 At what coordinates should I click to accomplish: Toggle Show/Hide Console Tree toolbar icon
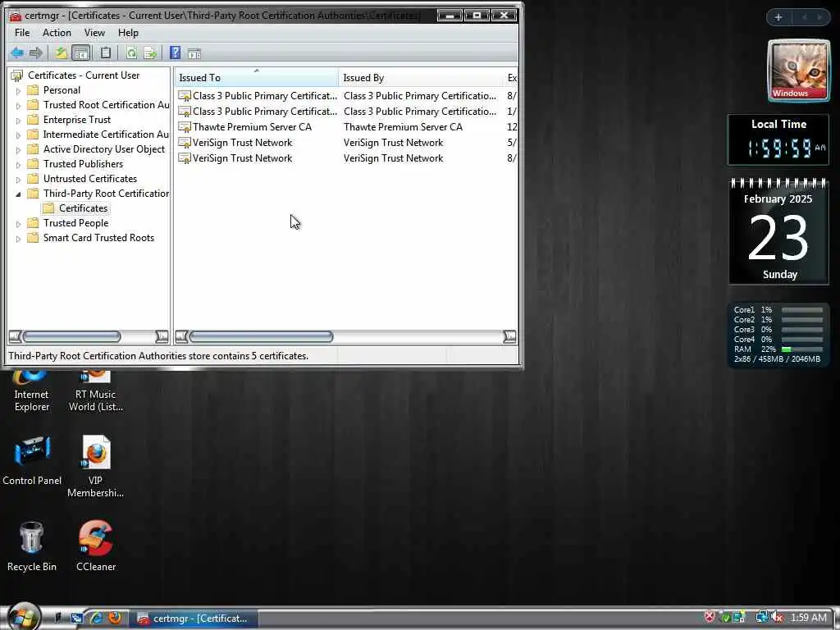pos(81,52)
